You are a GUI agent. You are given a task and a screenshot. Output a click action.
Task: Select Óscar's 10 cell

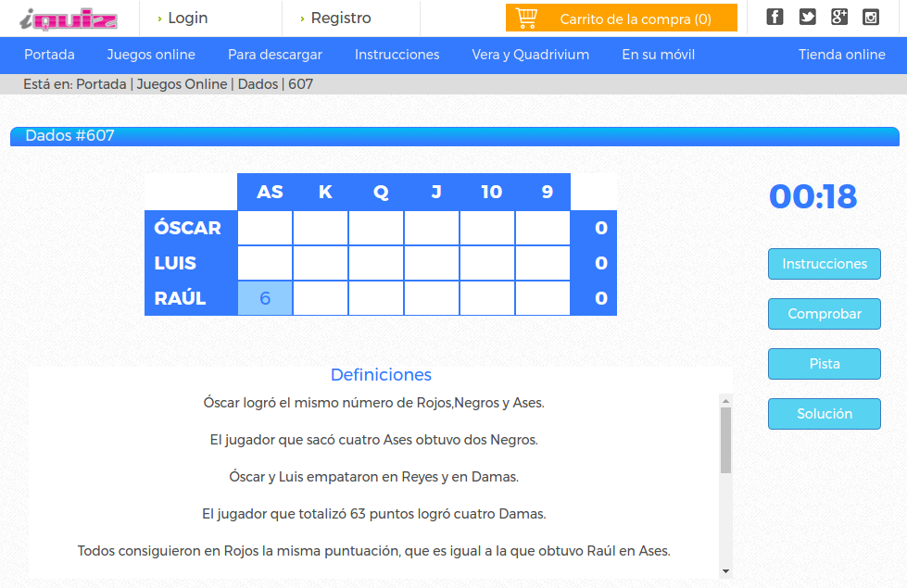coord(487,228)
